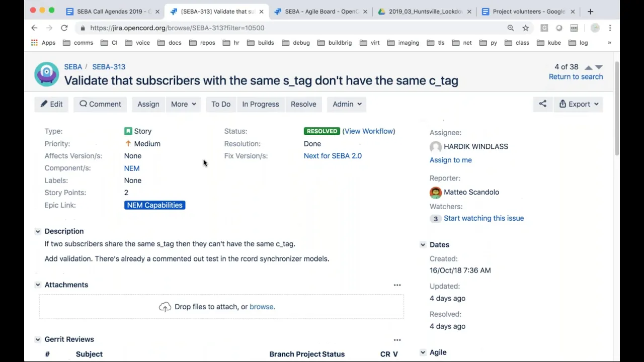The height and width of the screenshot is (362, 644).
Task: Bookmark this page with the star icon
Action: point(526,28)
